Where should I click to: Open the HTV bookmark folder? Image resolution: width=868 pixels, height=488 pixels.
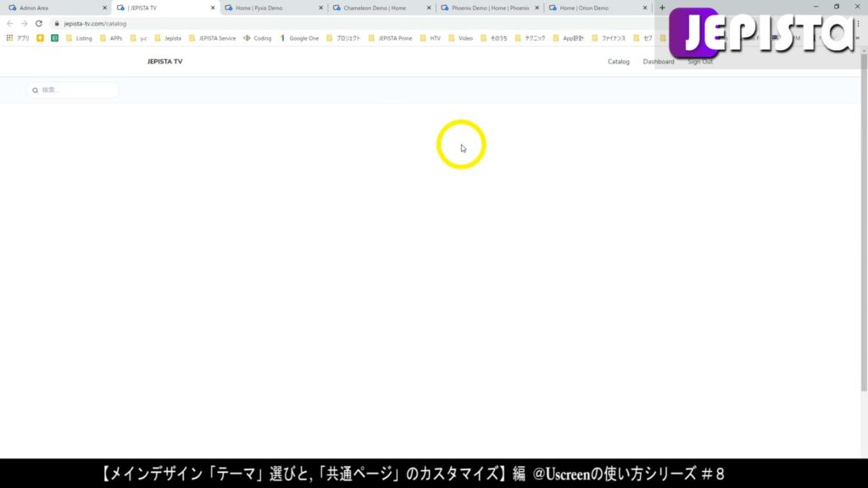(x=430, y=38)
